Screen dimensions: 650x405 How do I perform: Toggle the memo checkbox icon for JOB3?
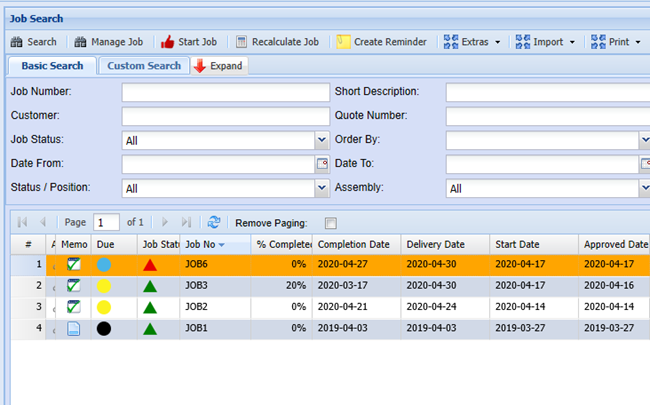[74, 286]
